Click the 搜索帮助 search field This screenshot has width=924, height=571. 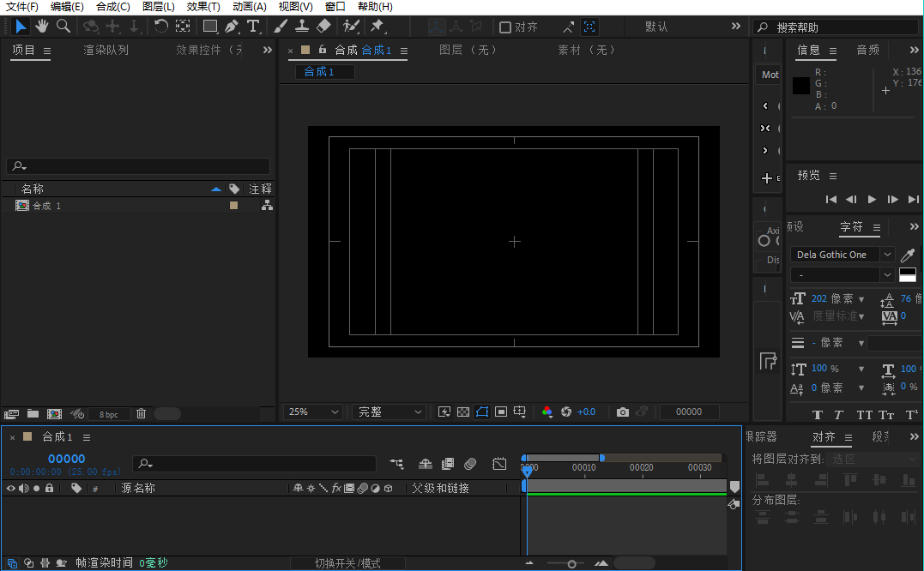pos(836,27)
